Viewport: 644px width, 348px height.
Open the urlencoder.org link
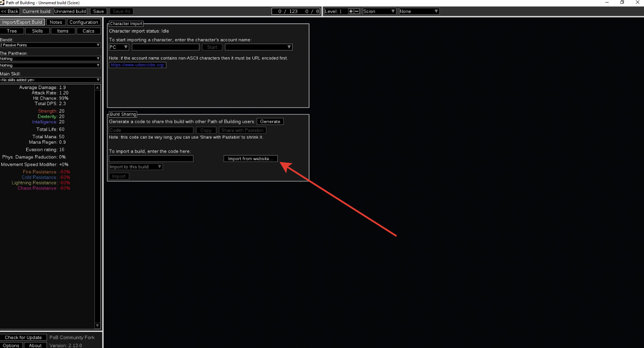(138, 65)
